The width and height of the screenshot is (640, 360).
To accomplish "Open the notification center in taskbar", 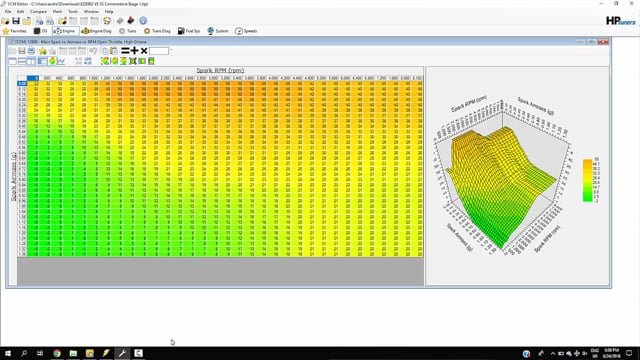I will (x=629, y=353).
